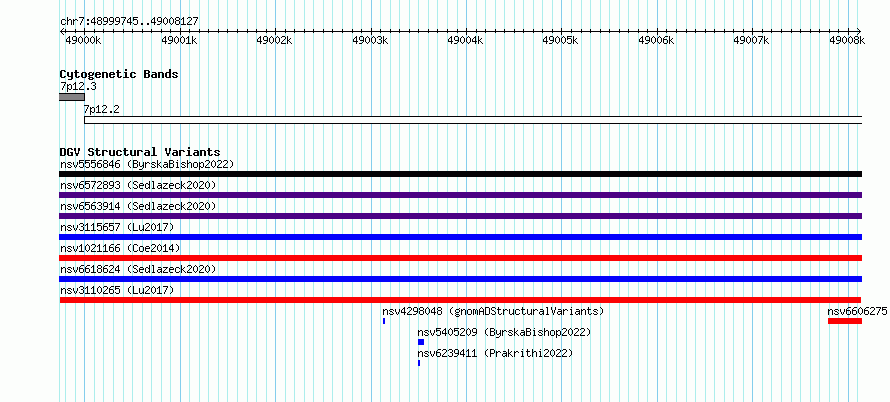Open the nsv6239411 (Prakrithi2022) label
890x402 pixels.
495,353
